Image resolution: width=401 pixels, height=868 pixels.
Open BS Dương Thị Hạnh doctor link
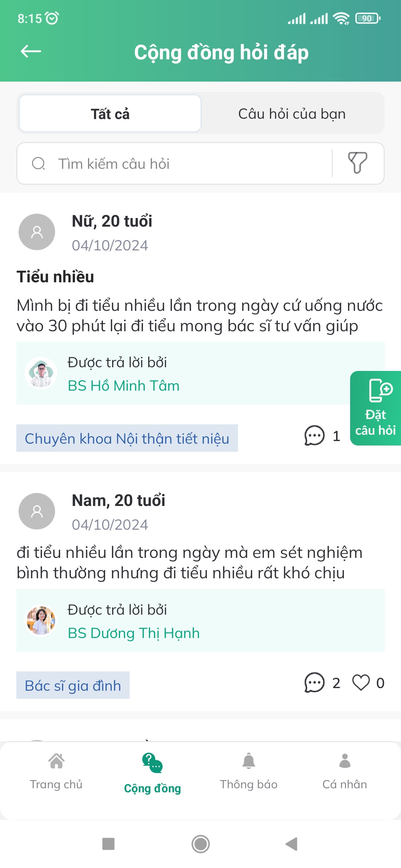(134, 633)
